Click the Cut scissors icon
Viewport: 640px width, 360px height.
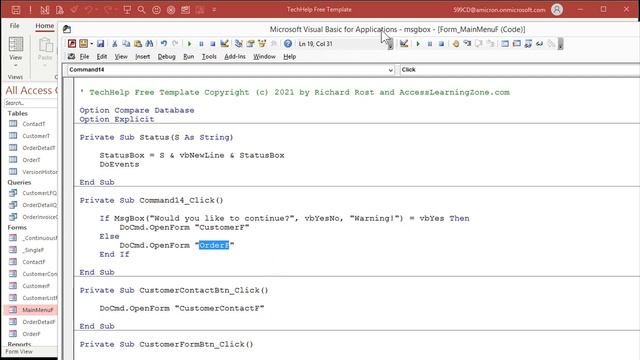[x=115, y=44]
